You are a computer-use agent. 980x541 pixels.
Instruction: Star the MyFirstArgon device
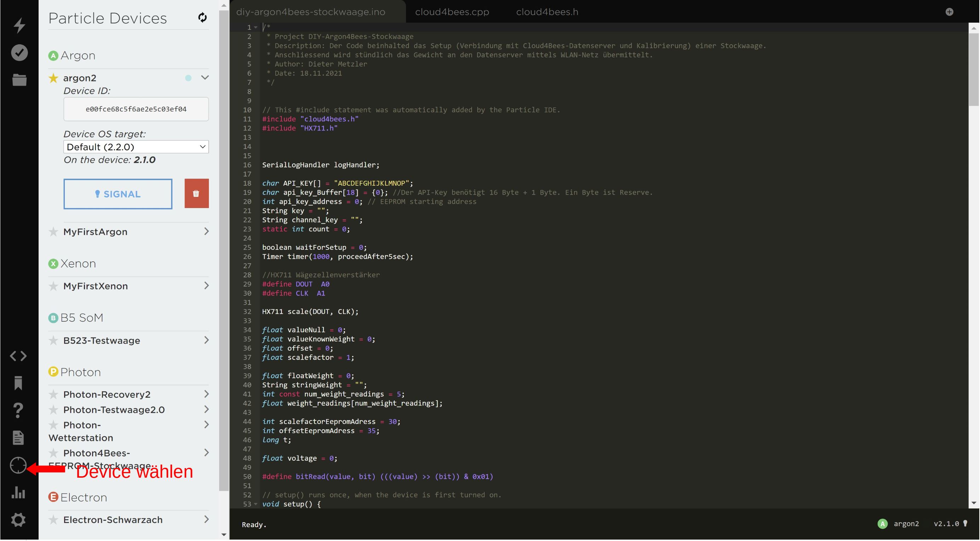[x=53, y=232]
